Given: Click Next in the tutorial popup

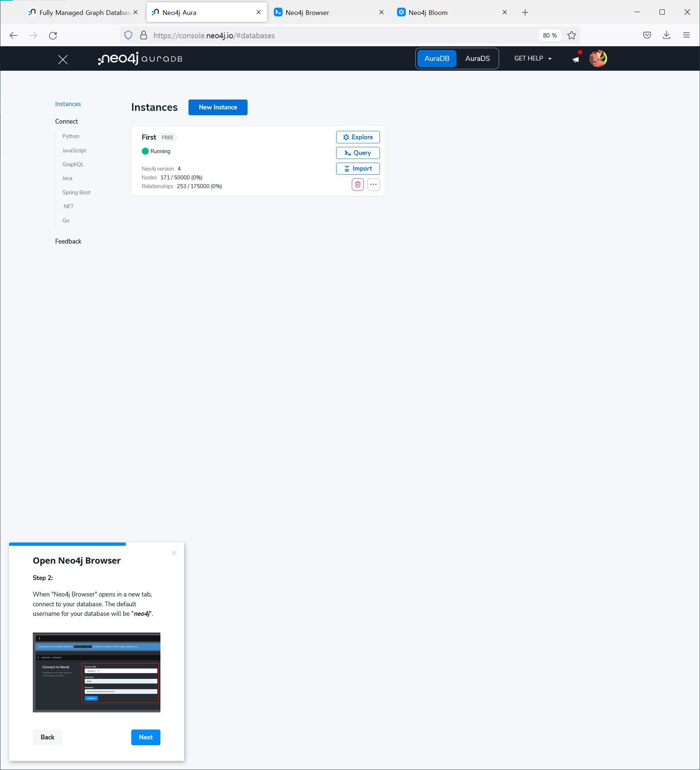Looking at the screenshot, I should tap(145, 737).
